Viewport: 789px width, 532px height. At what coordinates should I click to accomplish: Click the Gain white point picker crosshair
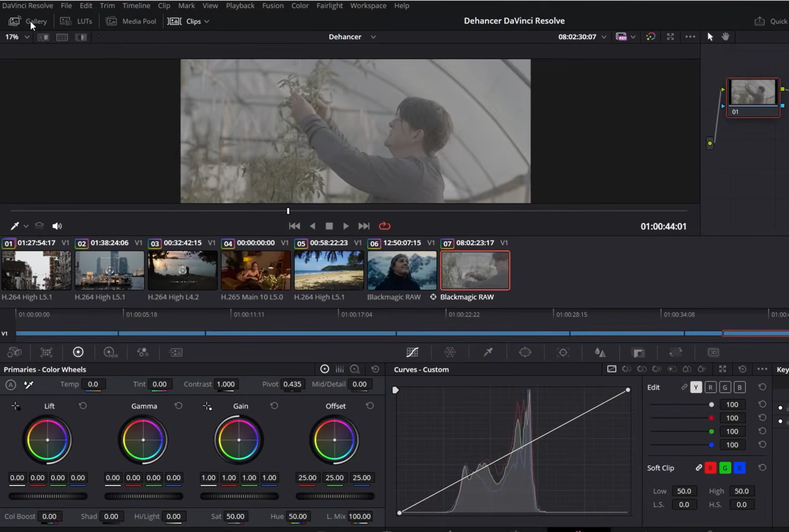207,406
